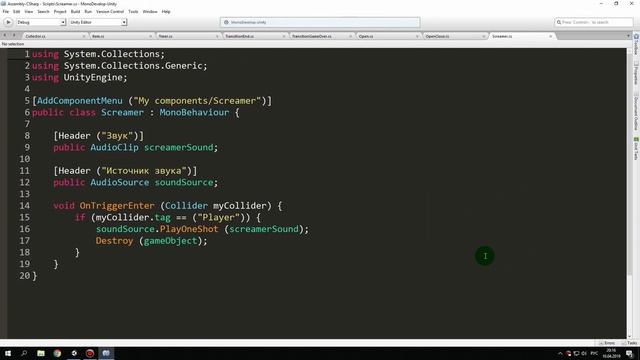Click the soundSource variable on line 12
640x360 pixels.
tap(184, 182)
